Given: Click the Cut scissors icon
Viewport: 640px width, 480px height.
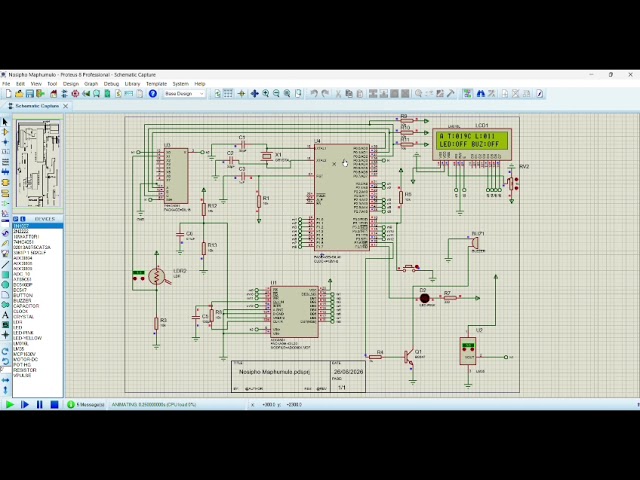Looking at the screenshot, I should (x=338, y=94).
